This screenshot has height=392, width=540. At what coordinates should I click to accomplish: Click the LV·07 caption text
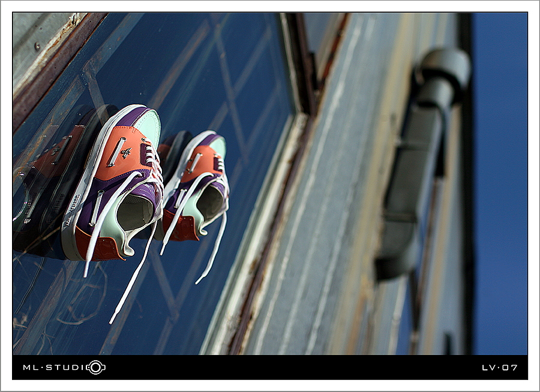pos(499,367)
